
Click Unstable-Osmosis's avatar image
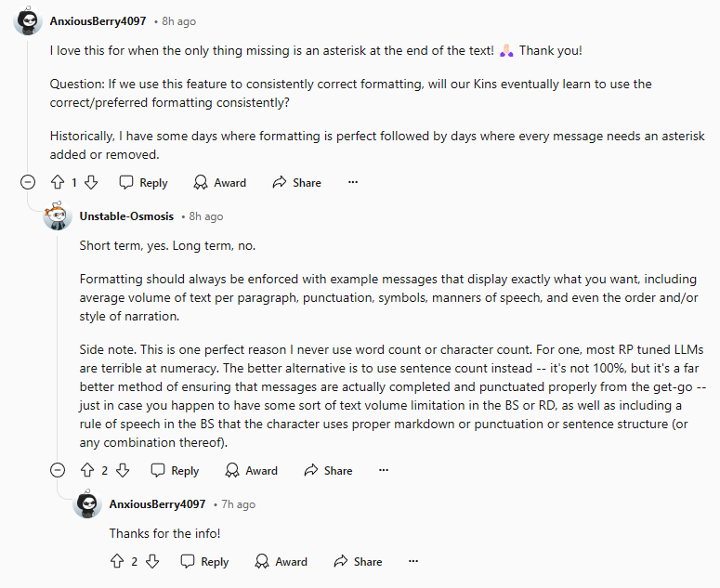[58, 216]
